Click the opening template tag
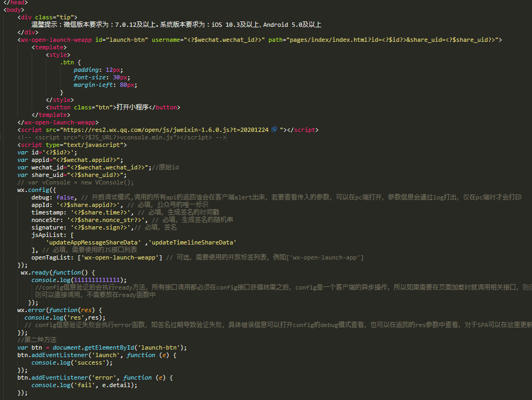532x400 pixels. [49, 48]
